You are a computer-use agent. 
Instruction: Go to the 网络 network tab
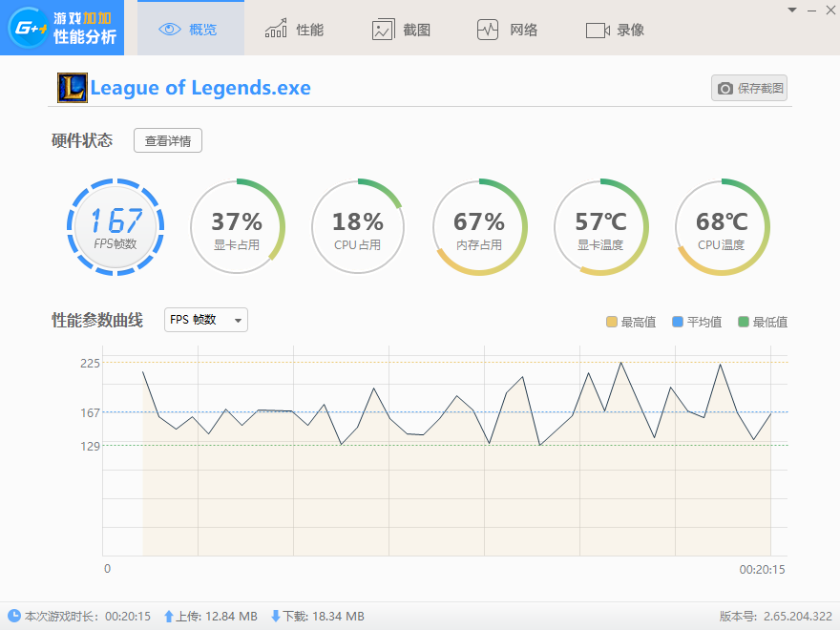[x=507, y=30]
